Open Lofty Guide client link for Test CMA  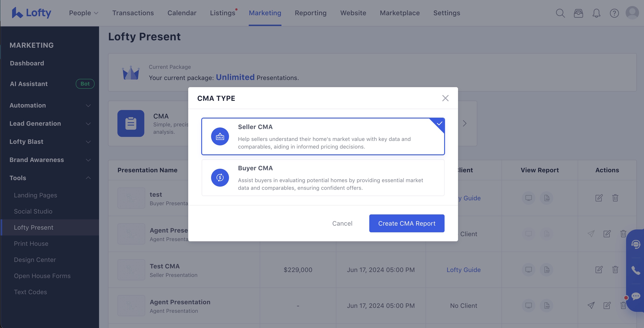pyautogui.click(x=463, y=270)
